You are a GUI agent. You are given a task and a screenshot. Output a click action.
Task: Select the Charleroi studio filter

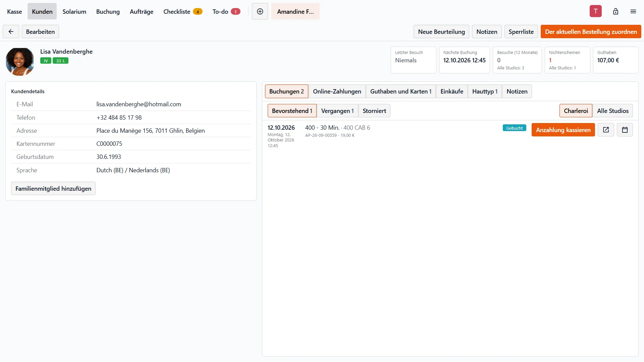(576, 111)
